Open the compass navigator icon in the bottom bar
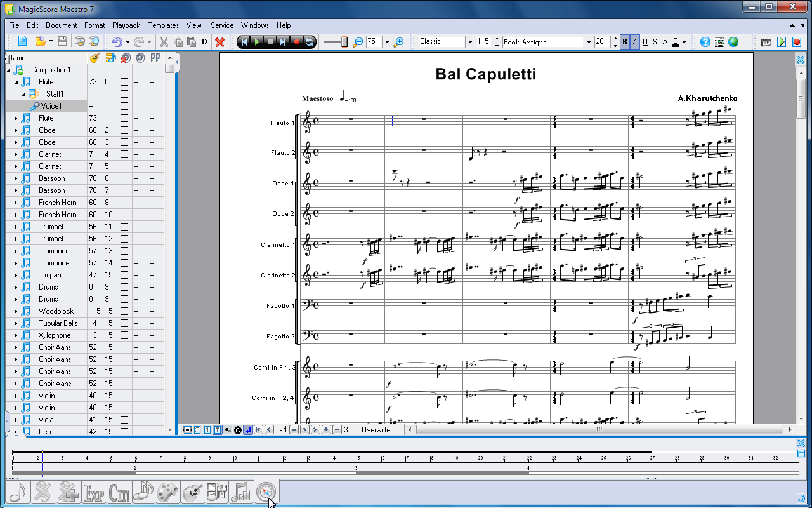The image size is (812, 508). pyautogui.click(x=266, y=491)
